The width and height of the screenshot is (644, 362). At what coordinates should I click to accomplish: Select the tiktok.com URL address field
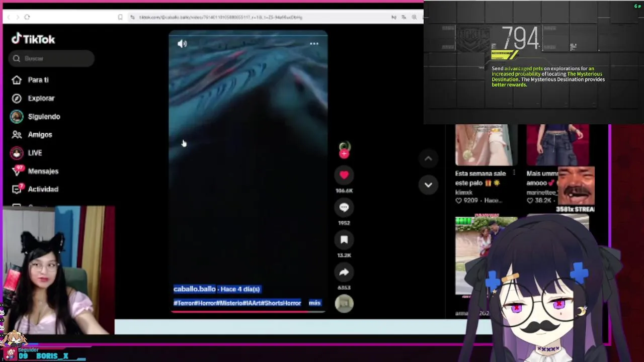(x=221, y=17)
